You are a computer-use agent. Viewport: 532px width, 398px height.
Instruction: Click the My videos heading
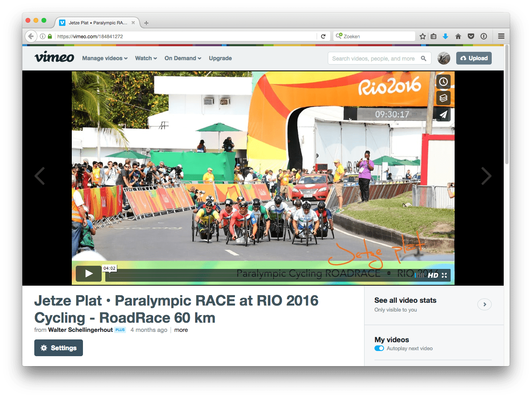392,340
